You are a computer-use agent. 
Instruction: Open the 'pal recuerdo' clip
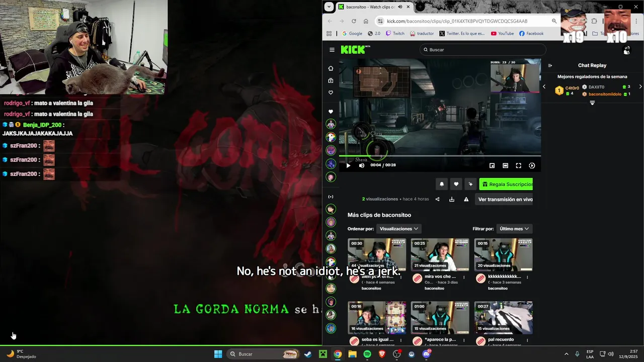(x=503, y=318)
